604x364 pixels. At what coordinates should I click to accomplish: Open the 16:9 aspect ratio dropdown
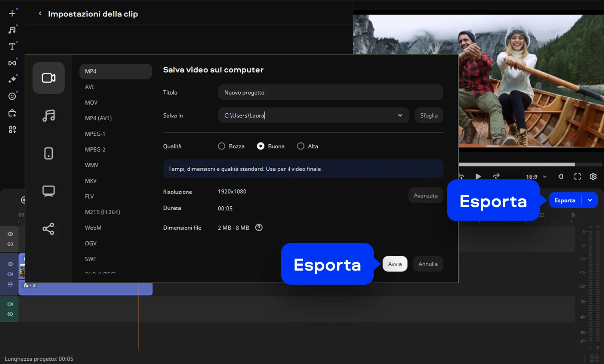[536, 177]
